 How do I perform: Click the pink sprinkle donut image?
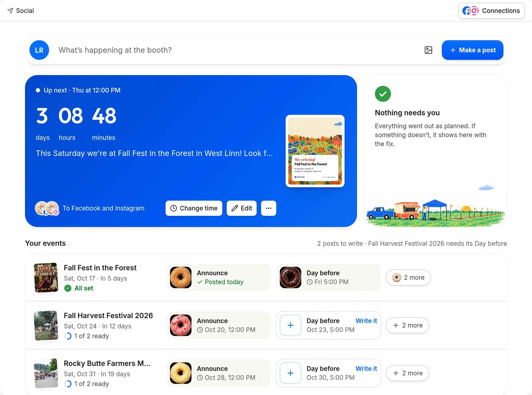(x=181, y=325)
